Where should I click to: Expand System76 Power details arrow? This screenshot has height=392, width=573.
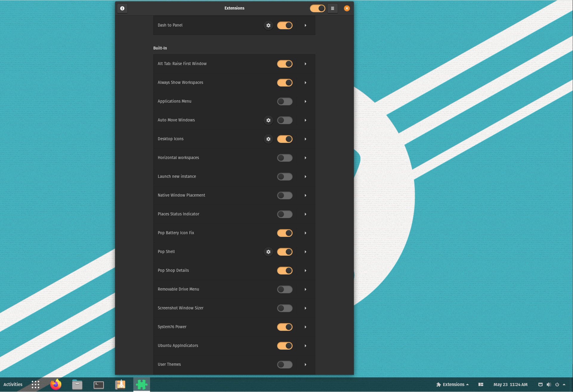pos(305,327)
